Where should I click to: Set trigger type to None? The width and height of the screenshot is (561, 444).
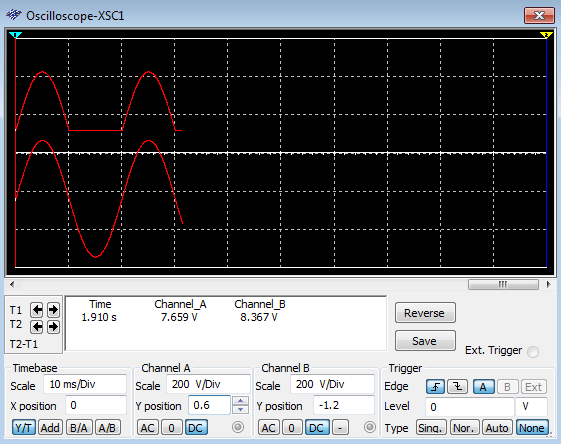[x=532, y=428]
